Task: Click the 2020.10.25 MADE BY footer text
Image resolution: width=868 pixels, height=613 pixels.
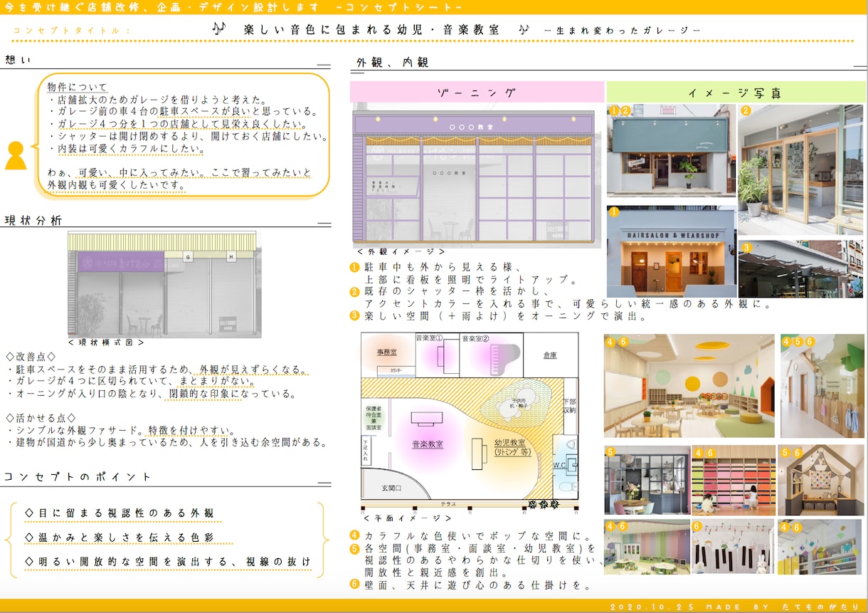Action: (x=736, y=607)
